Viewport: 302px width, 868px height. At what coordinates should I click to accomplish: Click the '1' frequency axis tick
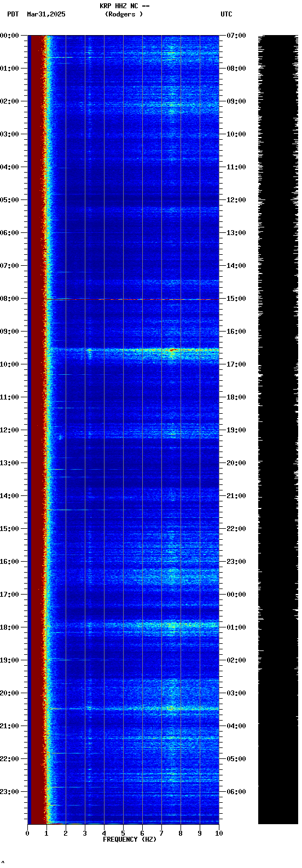pos(47,833)
